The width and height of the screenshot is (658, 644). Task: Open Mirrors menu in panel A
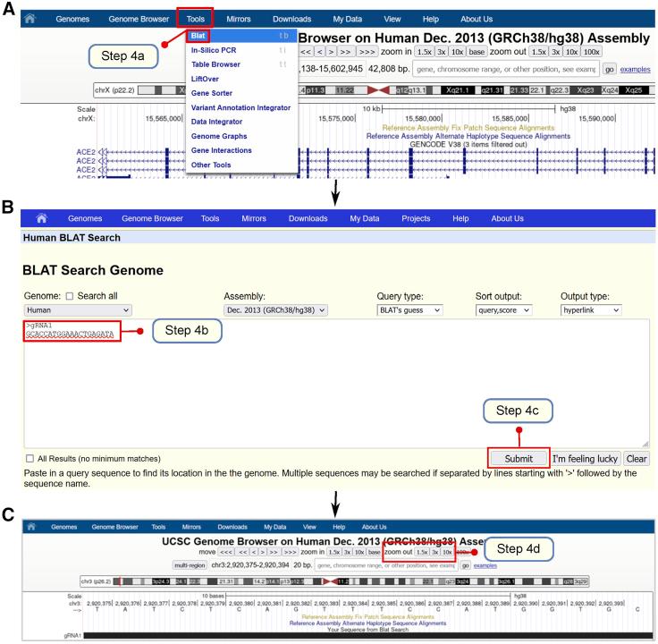(239, 19)
